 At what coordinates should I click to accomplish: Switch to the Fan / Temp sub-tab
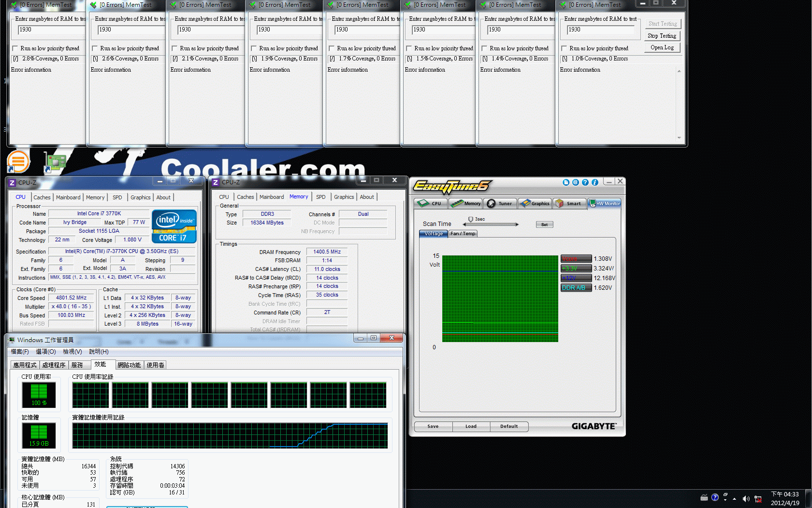pyautogui.click(x=463, y=234)
